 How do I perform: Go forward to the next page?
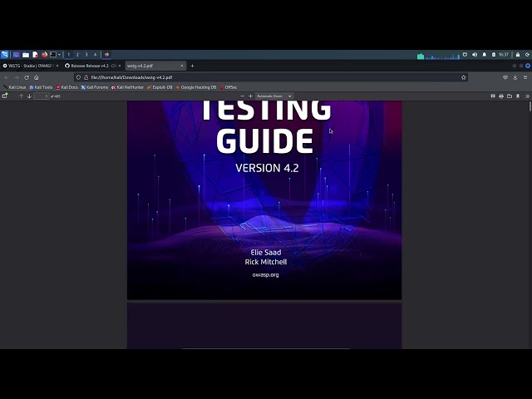17,77
